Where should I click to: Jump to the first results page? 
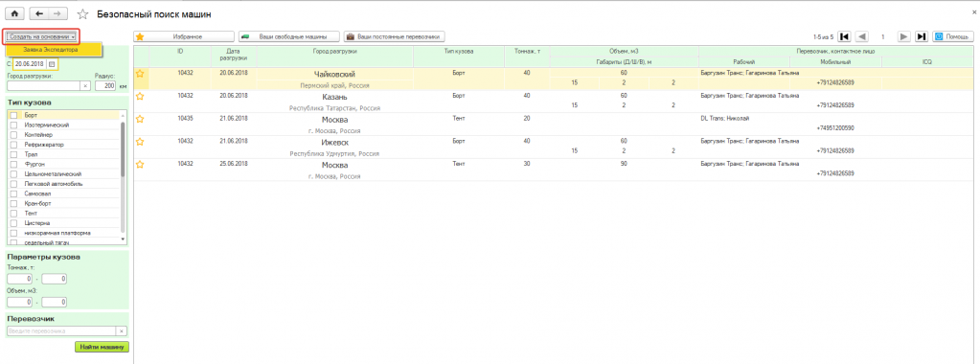844,37
